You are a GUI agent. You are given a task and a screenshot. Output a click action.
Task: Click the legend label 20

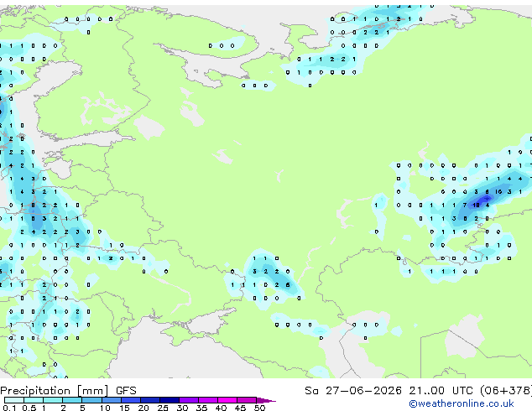(x=143, y=408)
